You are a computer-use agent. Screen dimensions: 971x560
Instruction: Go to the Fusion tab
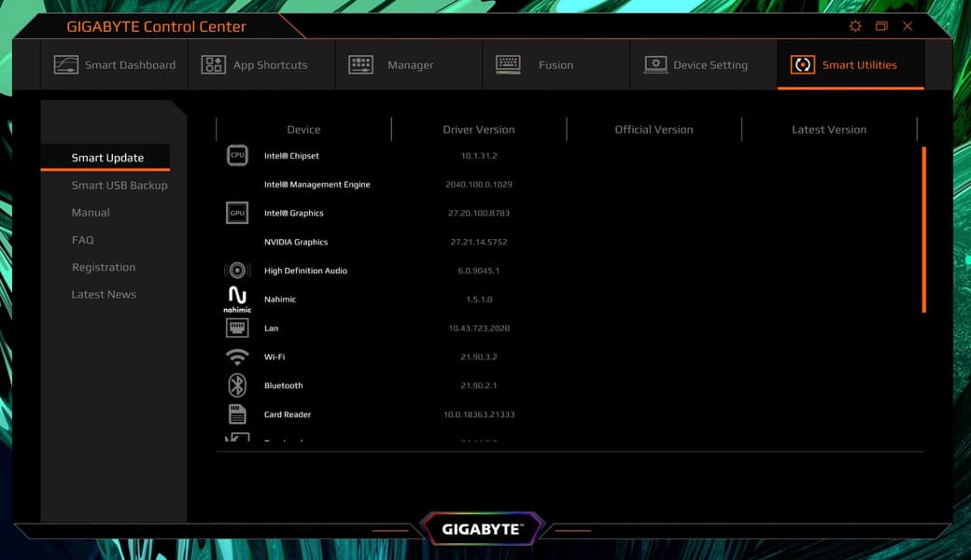coord(556,65)
